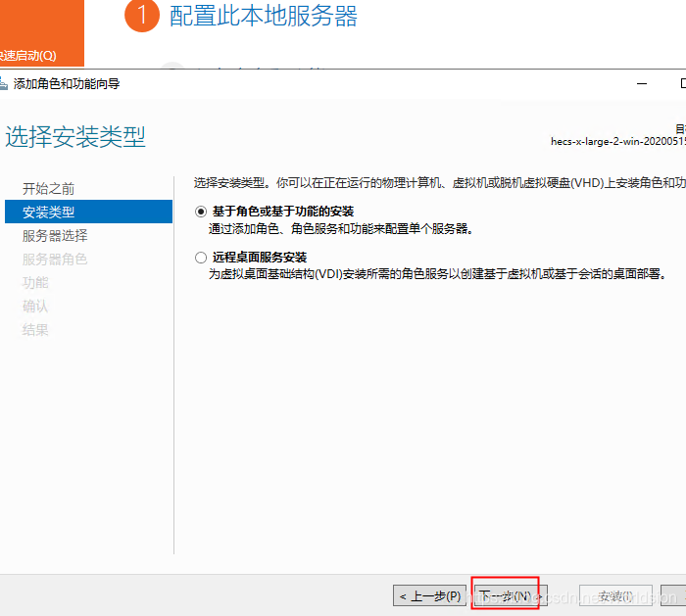This screenshot has width=686, height=616.
Task: Open the 服务器选择 wizard step
Action: pos(55,236)
